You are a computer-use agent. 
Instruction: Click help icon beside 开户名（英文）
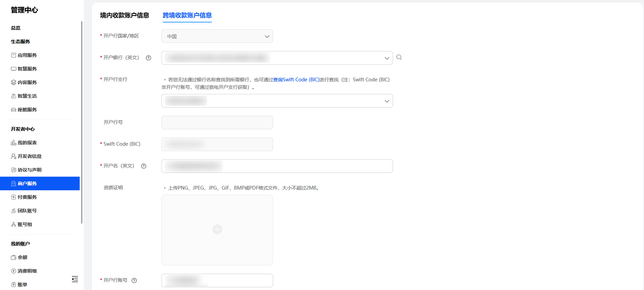click(x=144, y=166)
